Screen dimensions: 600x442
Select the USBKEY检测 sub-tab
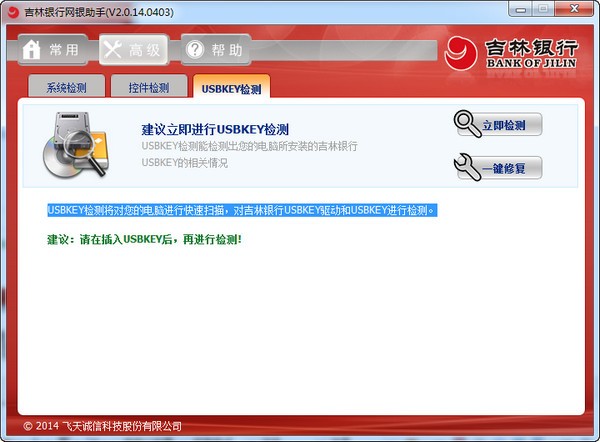[232, 87]
